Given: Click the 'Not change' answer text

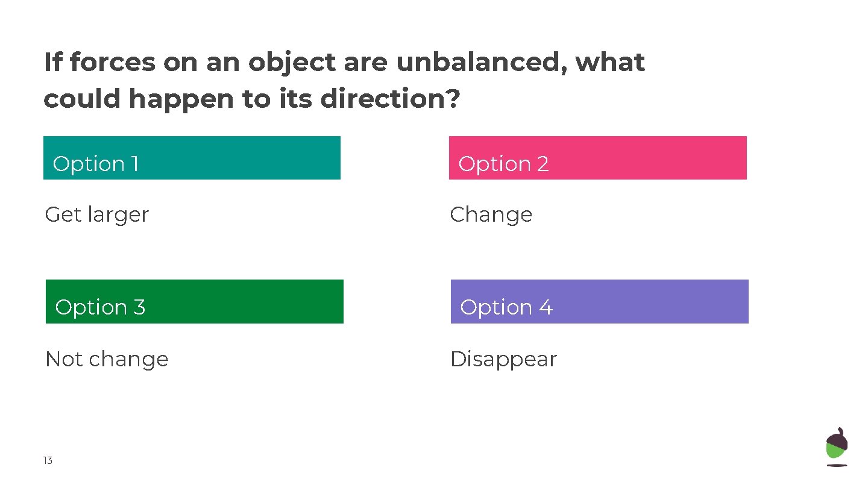Looking at the screenshot, I should point(107,359).
